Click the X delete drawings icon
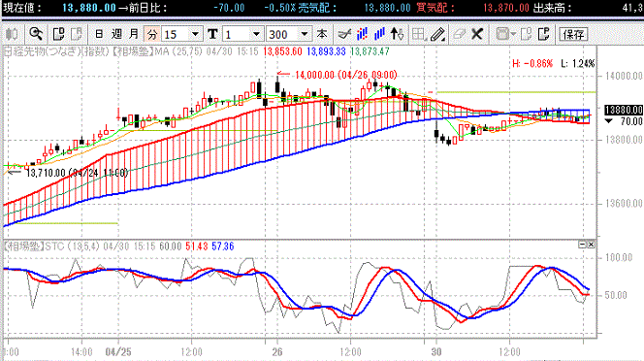The width and height of the screenshot is (644, 361). tap(477, 34)
